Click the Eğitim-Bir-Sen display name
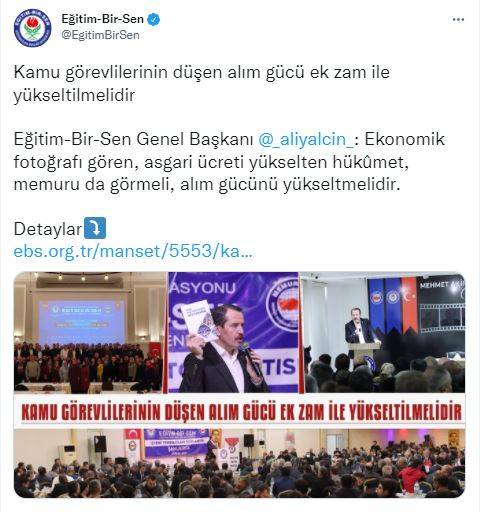 pyautogui.click(x=102, y=19)
